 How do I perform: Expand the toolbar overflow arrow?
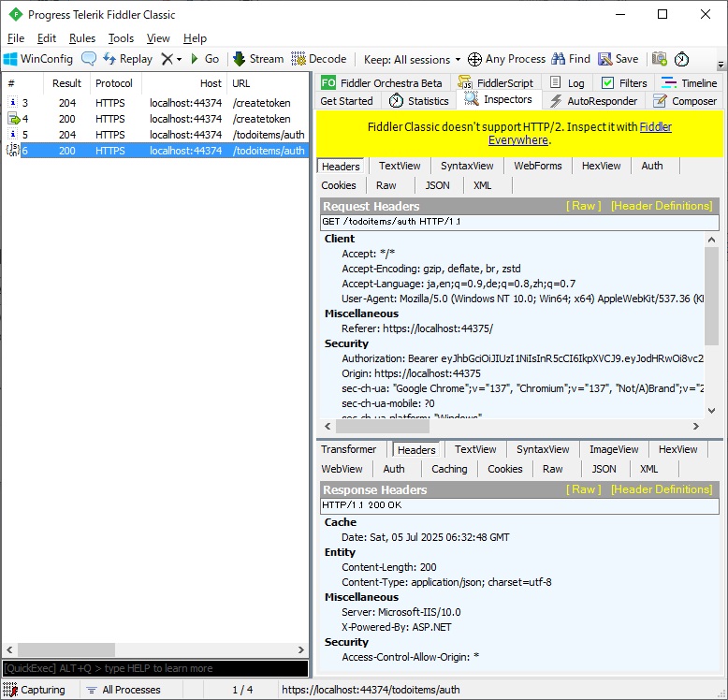coord(721,65)
